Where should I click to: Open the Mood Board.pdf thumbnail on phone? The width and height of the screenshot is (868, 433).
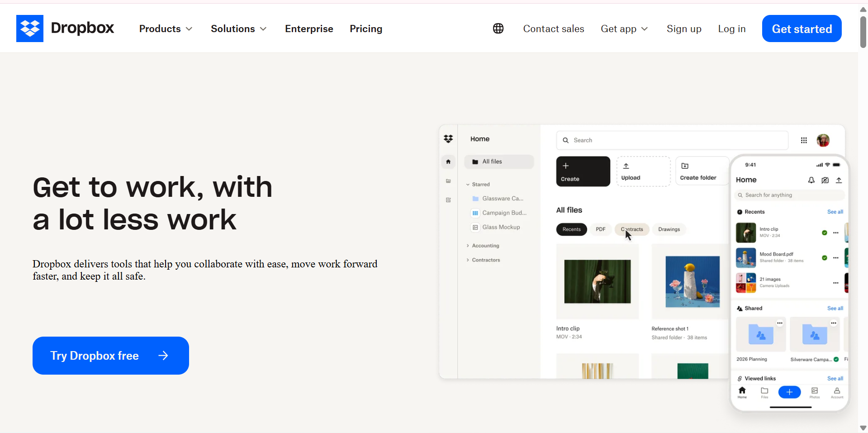(x=746, y=258)
